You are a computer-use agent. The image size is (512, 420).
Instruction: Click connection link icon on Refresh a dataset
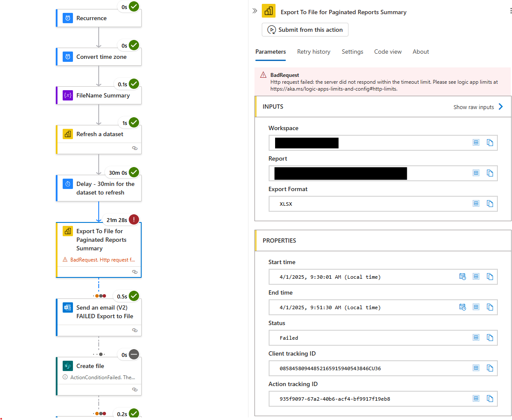click(x=134, y=148)
